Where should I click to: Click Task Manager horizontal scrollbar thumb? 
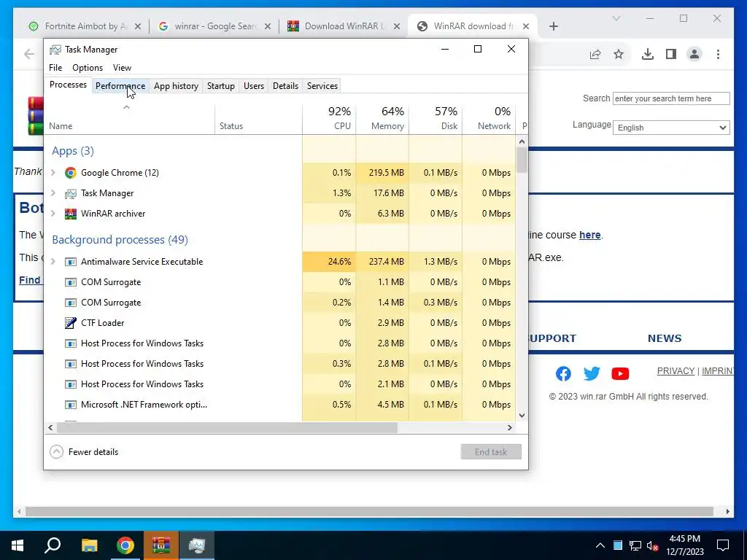pyautogui.click(x=228, y=427)
